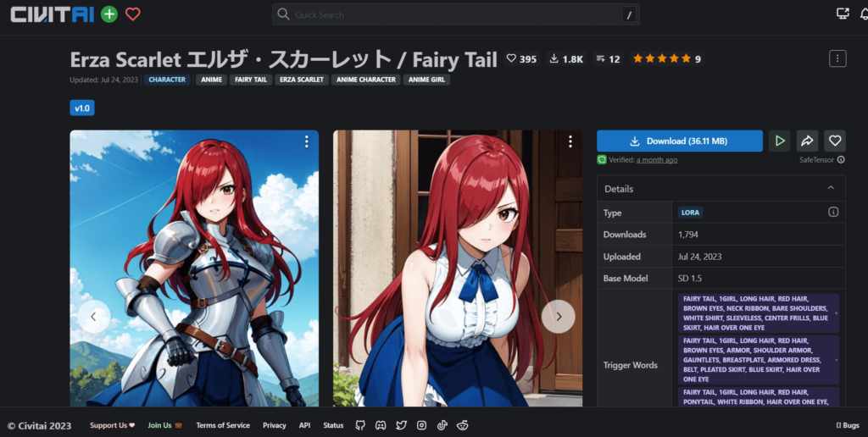This screenshot has height=437, width=868.
Task: Open three-dot menu on armored Erza image
Action: (x=306, y=142)
